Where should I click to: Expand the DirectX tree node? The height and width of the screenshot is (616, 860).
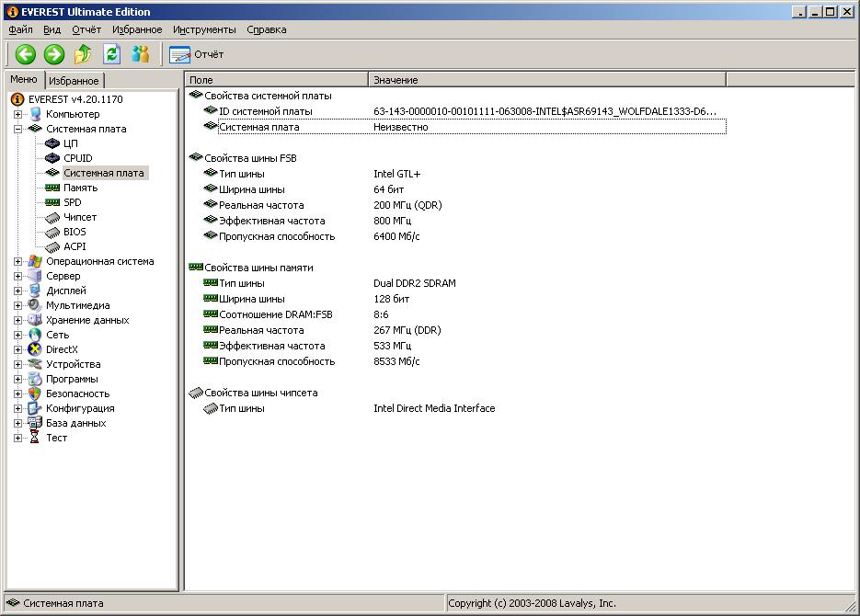point(18,349)
